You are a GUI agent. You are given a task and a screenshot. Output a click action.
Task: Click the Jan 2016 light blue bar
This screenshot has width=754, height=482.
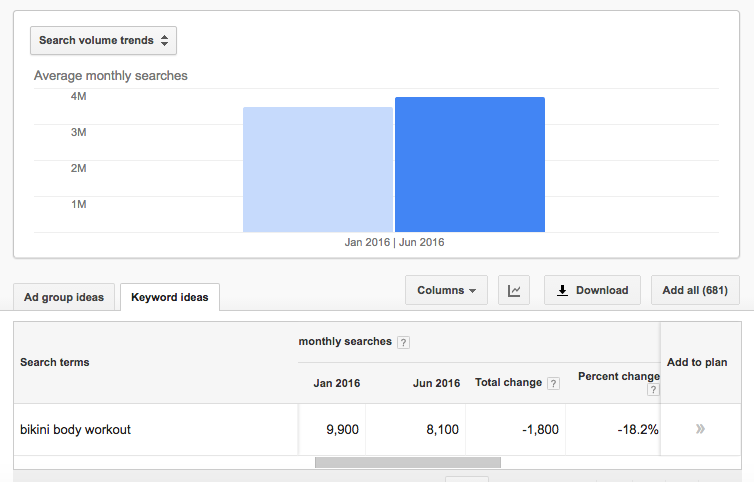(318, 170)
